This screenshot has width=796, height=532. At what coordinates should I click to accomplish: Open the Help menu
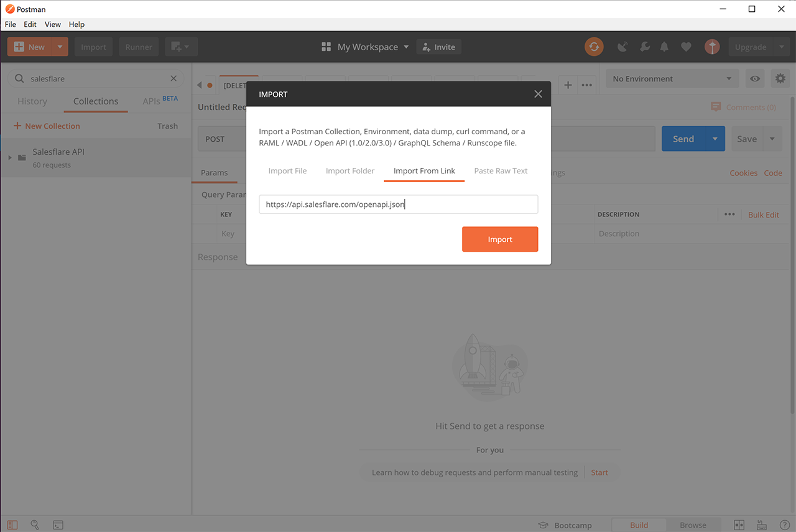[76, 24]
